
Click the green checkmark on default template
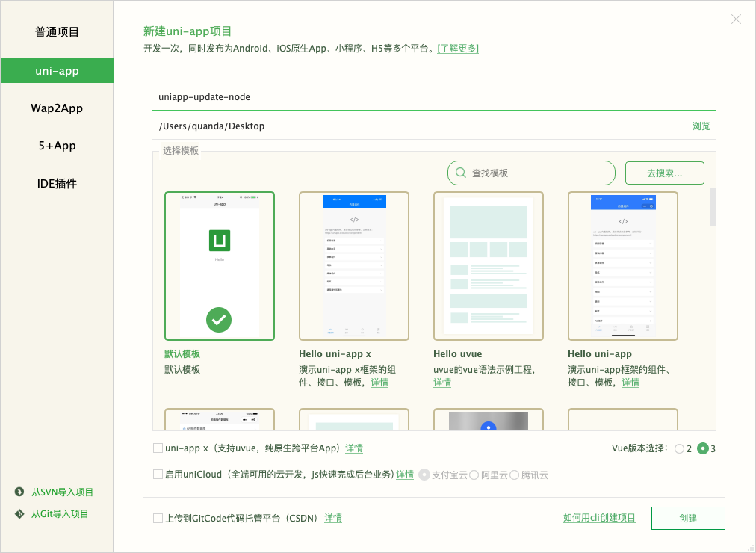click(219, 320)
